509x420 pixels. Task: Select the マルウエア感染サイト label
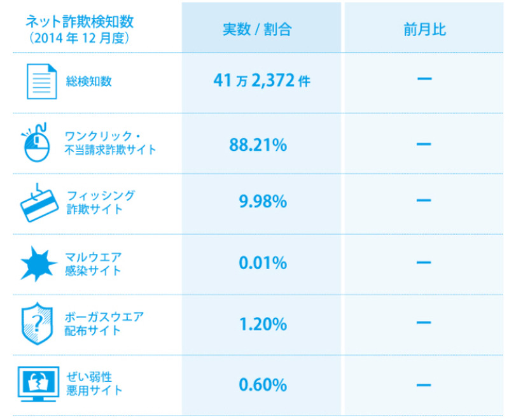pos(93,263)
